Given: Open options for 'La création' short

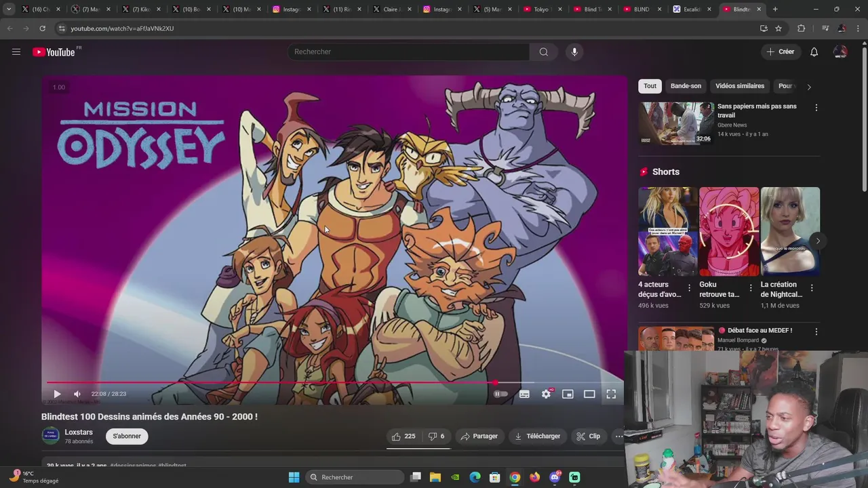Looking at the screenshot, I should pos(812,288).
